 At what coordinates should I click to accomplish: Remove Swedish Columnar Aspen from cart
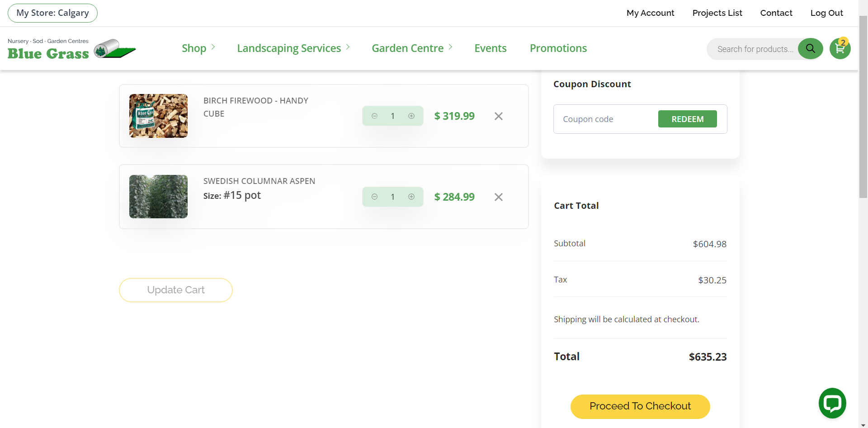[x=499, y=197]
